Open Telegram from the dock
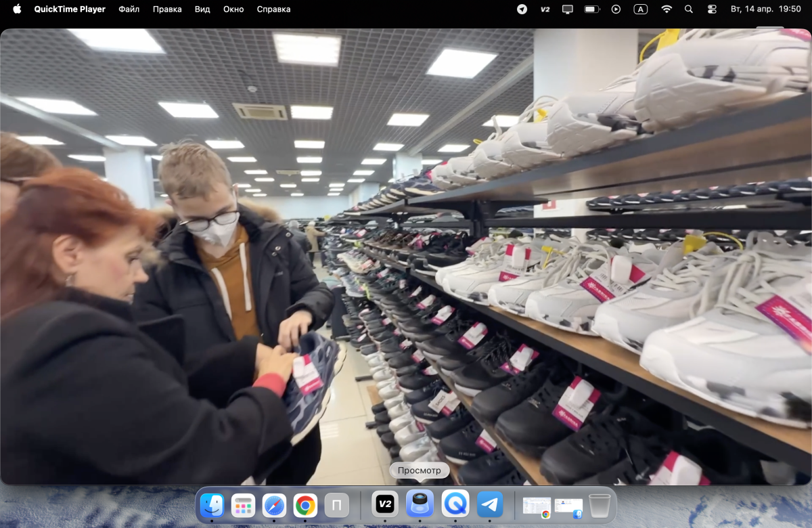Screen dimensions: 812x528 point(490,504)
